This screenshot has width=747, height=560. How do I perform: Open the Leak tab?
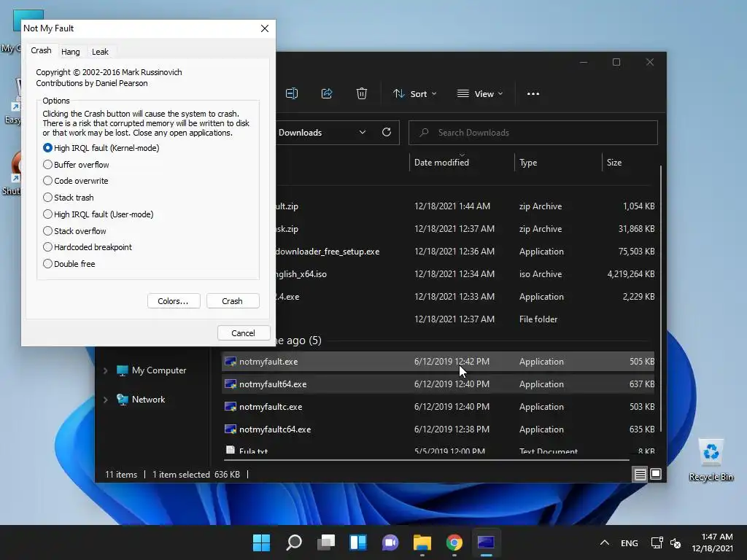100,52
